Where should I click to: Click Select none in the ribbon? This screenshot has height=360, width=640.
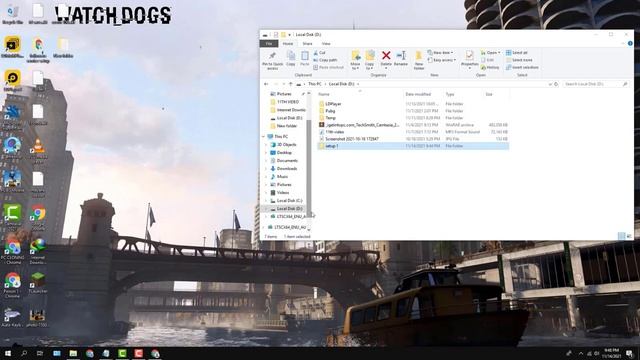(519, 60)
